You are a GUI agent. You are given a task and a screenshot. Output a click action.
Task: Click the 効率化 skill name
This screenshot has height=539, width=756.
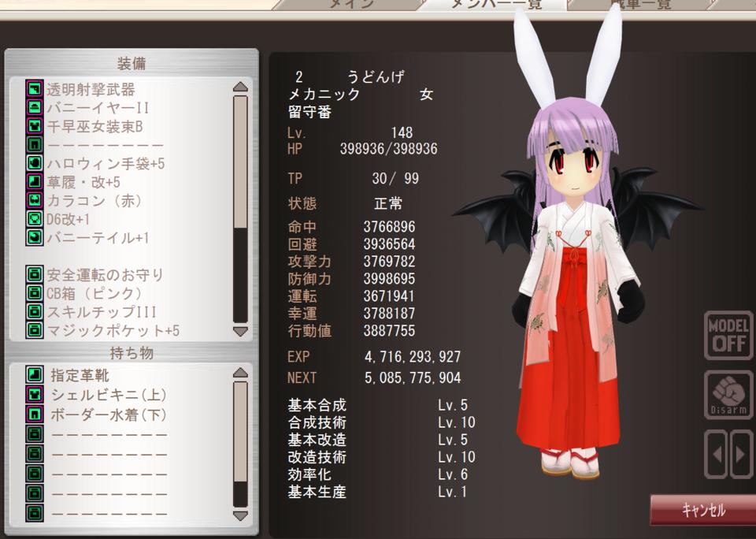[x=309, y=474]
